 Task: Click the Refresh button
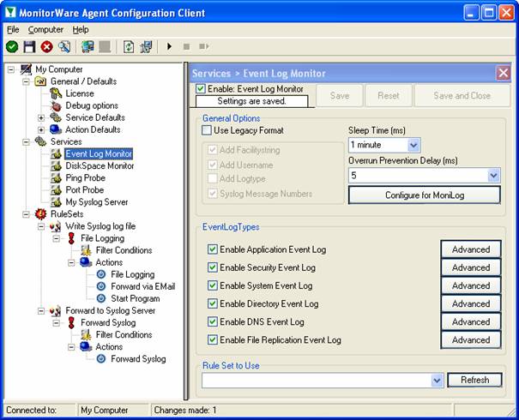click(x=474, y=380)
